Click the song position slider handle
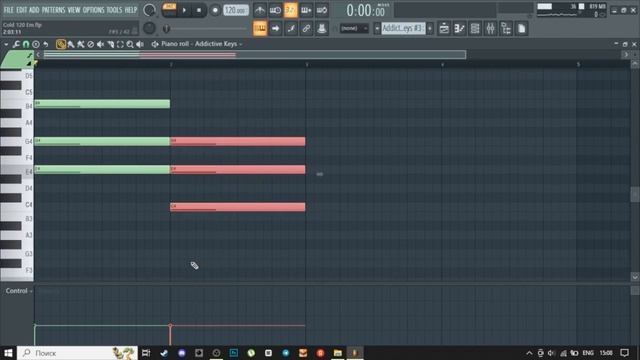The width and height of the screenshot is (640, 360). tap(166, 29)
